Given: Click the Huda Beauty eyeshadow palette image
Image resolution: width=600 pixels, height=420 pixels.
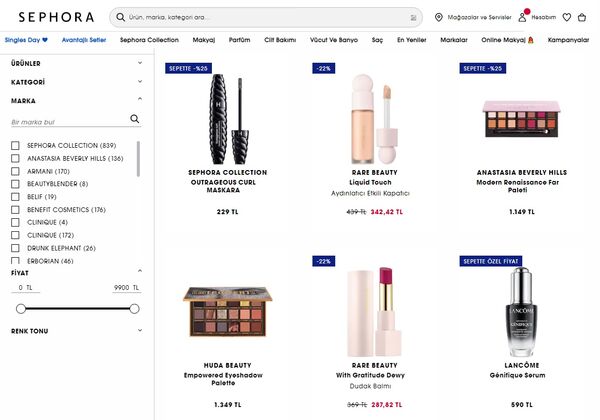Looking at the screenshot, I should (x=227, y=311).
